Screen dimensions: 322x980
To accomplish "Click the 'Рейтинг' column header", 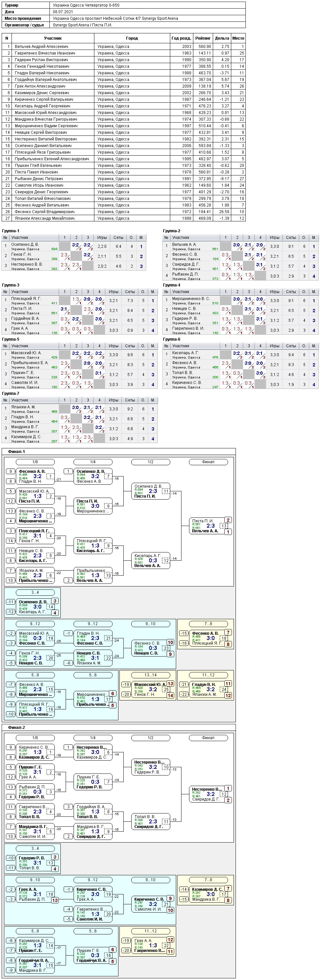I will (x=203, y=38).
